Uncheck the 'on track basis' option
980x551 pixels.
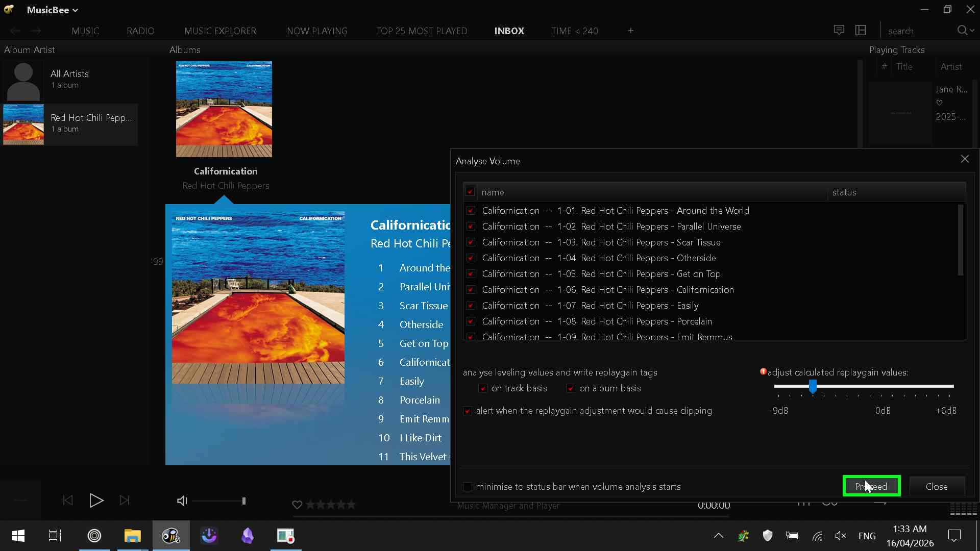pos(482,389)
